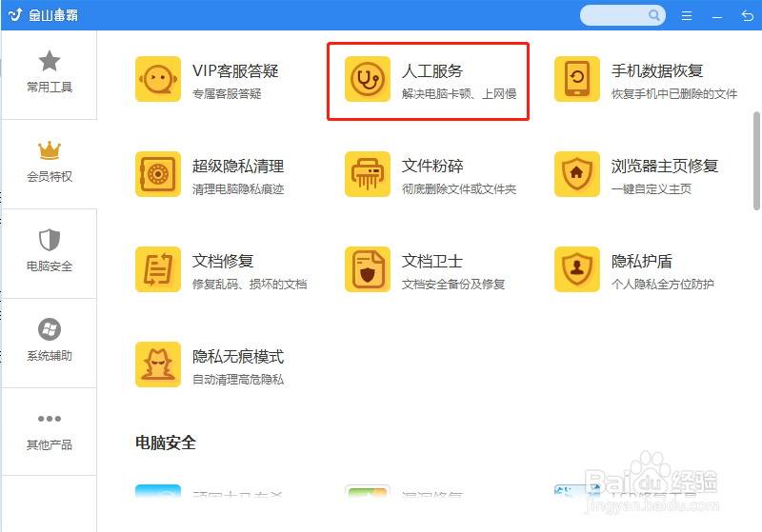This screenshot has height=532, width=762.
Task: Open the 文档修复 document icon
Action: [158, 269]
